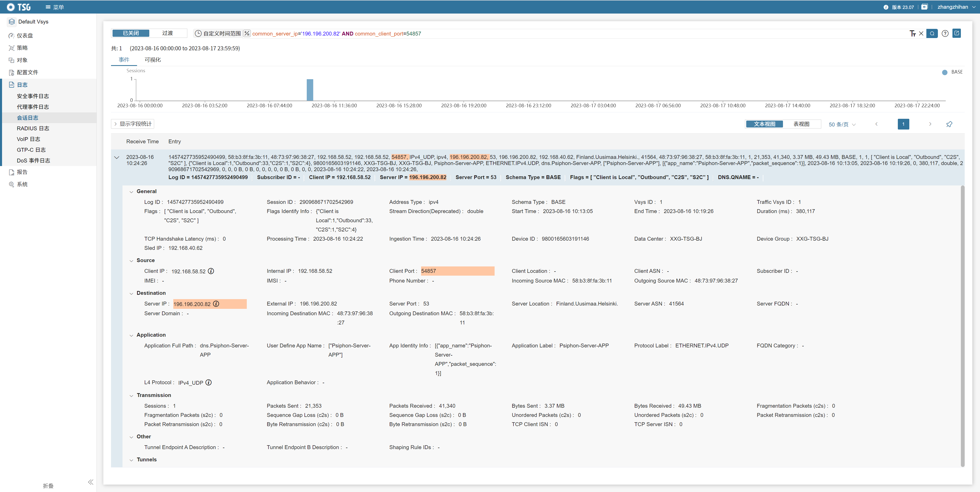This screenshot has height=492, width=980.
Task: Click the BASE legend color dot
Action: (x=944, y=72)
